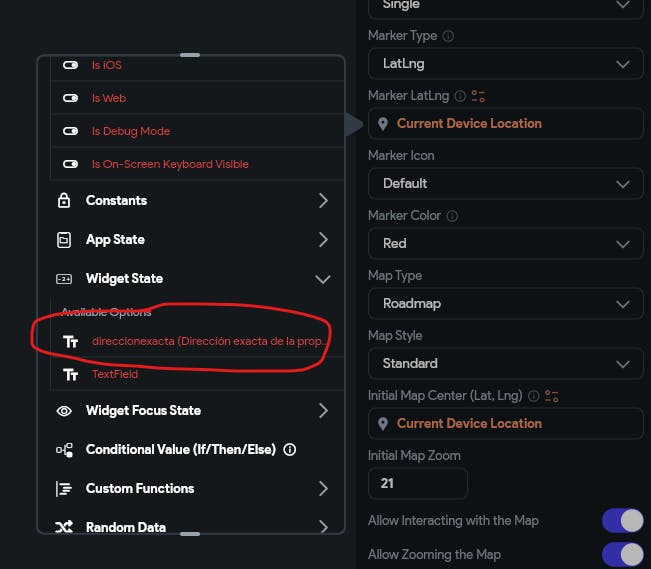The image size is (651, 569).
Task: Open the Marker Color Red dropdown
Action: (x=505, y=243)
